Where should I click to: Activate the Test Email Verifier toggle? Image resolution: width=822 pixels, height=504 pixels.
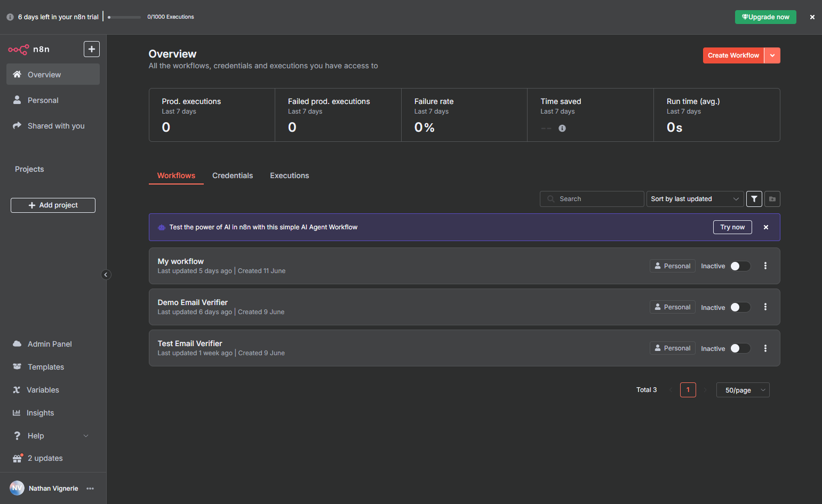click(x=740, y=348)
